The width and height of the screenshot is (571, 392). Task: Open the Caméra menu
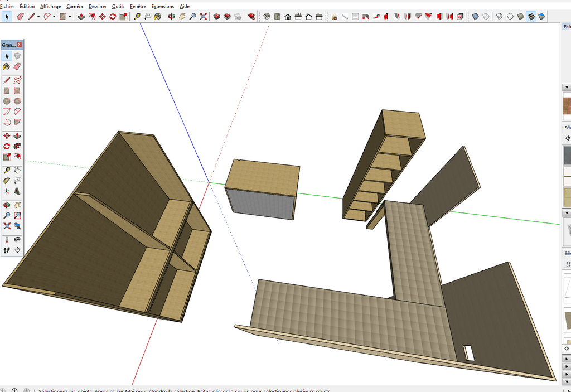point(74,6)
